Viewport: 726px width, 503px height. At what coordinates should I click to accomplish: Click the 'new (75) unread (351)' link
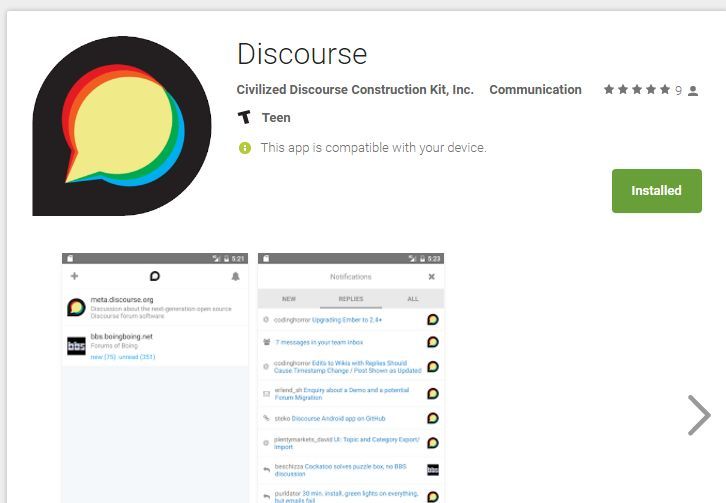point(123,357)
